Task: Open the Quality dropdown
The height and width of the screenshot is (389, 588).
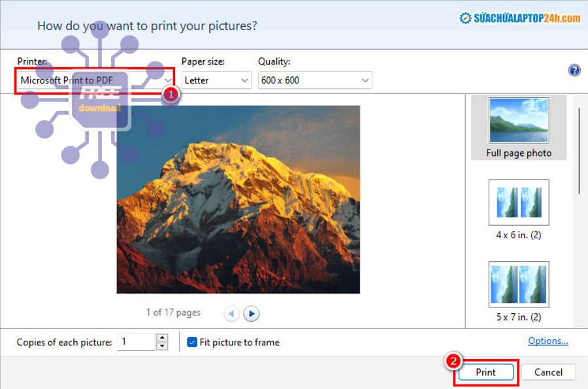Action: [x=315, y=80]
